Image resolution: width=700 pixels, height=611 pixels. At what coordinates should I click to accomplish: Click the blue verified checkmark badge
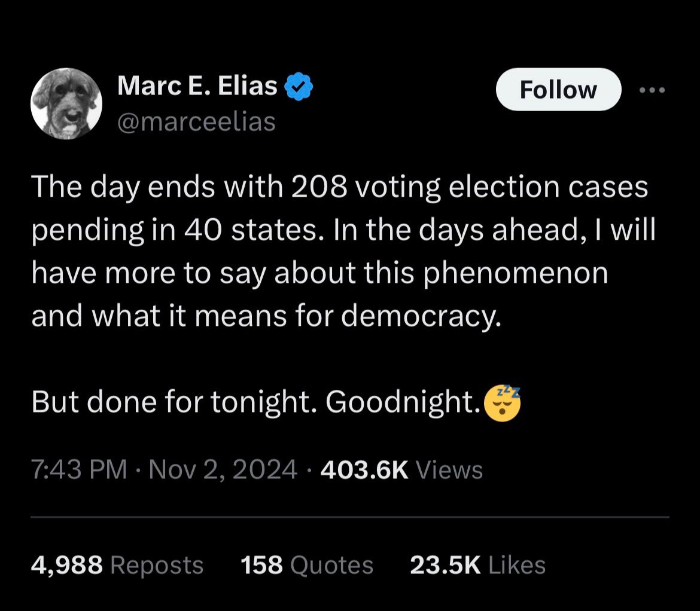tap(299, 87)
